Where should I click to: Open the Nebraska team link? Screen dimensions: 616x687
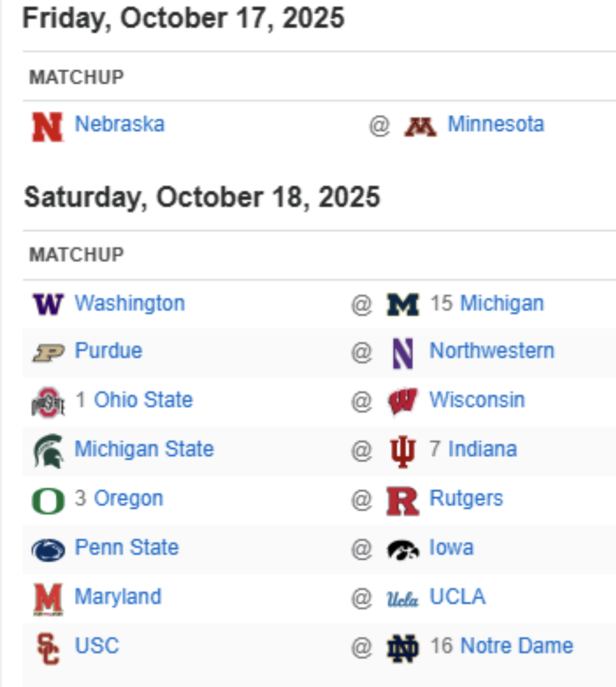tap(120, 124)
